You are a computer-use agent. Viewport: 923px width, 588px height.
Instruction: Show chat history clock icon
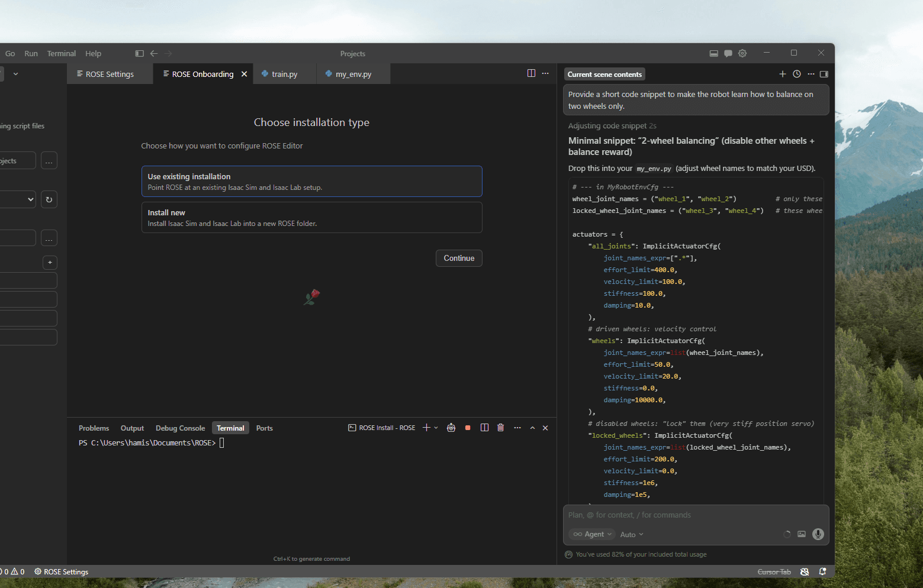tap(797, 74)
